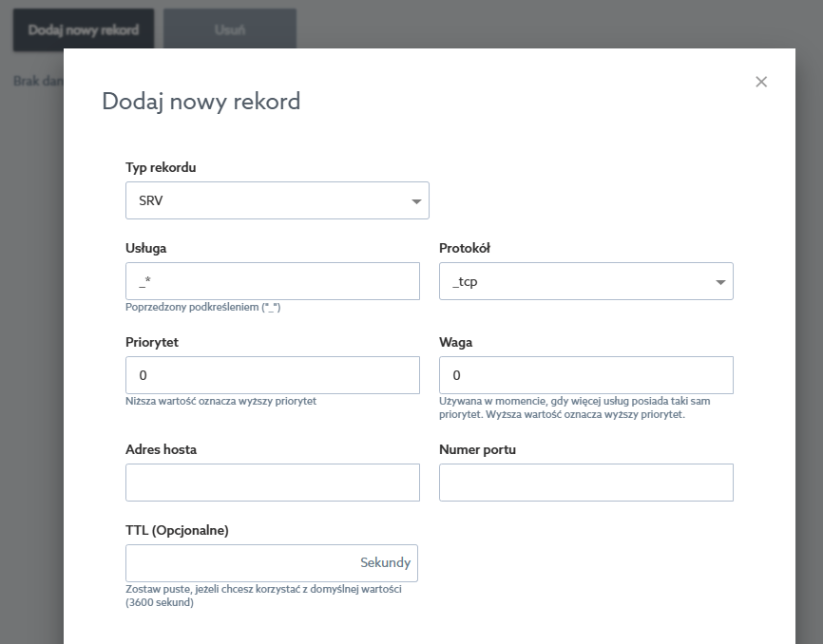Click the Numer portu label

[477, 449]
